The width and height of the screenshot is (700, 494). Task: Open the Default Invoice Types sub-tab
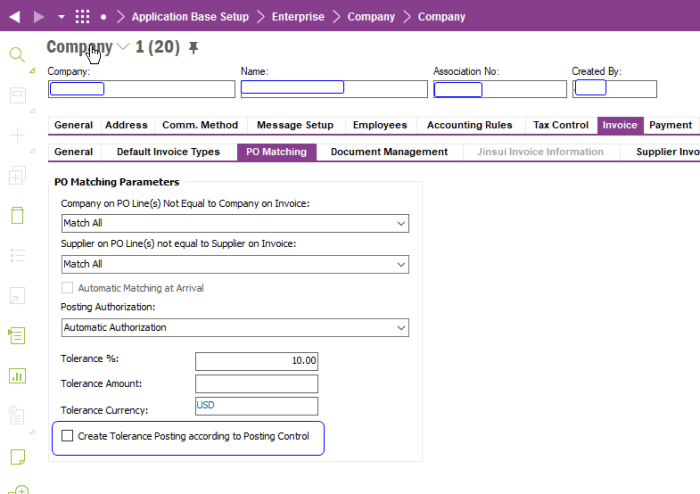pyautogui.click(x=168, y=152)
